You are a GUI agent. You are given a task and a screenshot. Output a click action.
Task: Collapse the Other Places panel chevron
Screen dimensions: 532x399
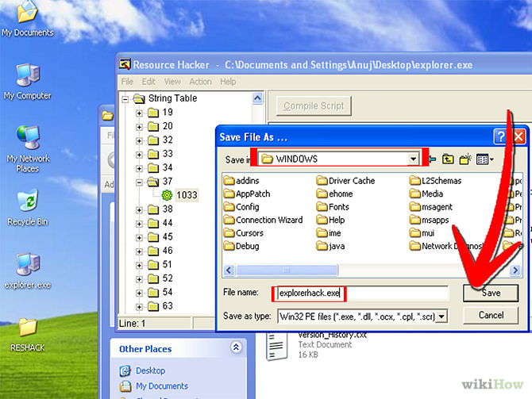tap(236, 347)
